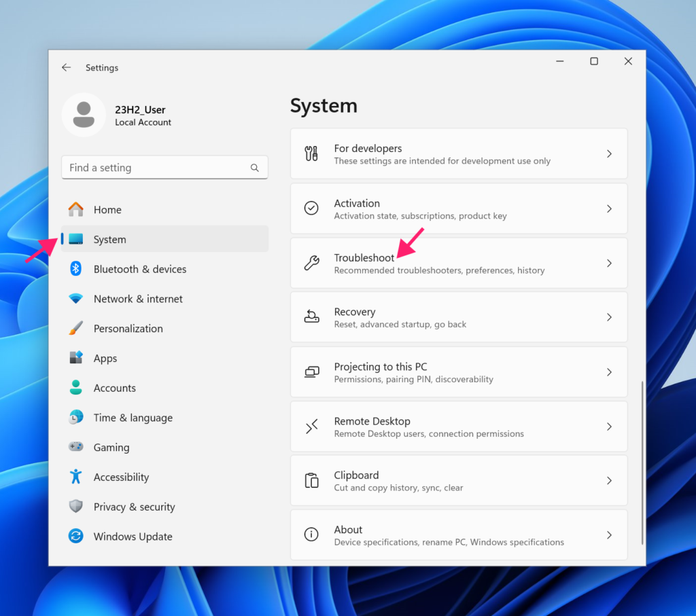Click 'Reset, advanced startup, go back' text
The image size is (696, 616).
[400, 325]
